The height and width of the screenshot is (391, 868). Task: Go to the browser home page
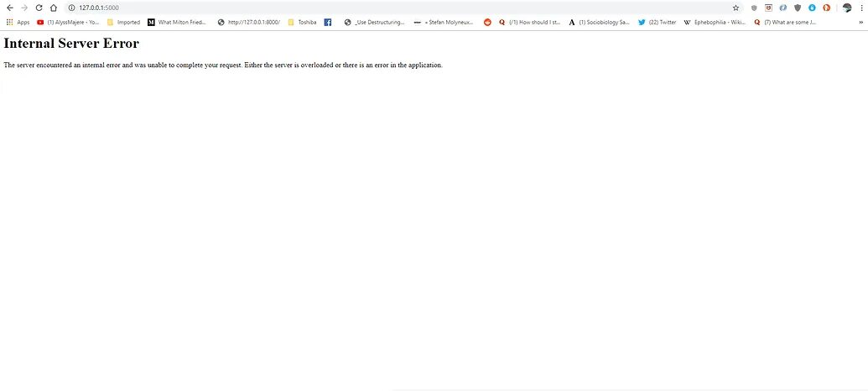click(53, 8)
